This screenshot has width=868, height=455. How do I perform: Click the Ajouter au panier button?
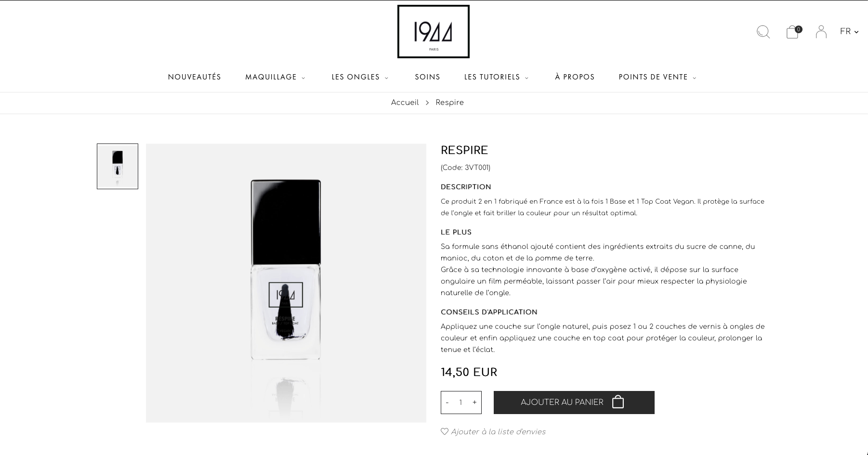574,403
